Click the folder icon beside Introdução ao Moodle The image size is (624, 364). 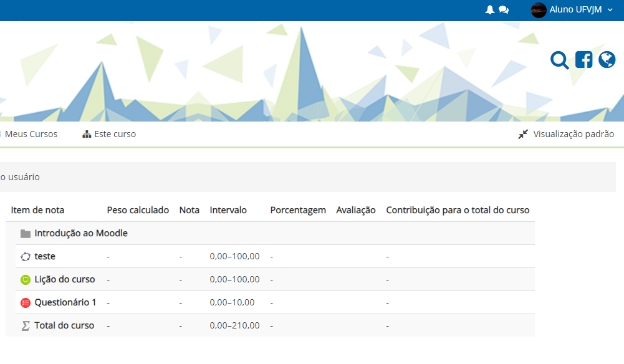tap(24, 232)
